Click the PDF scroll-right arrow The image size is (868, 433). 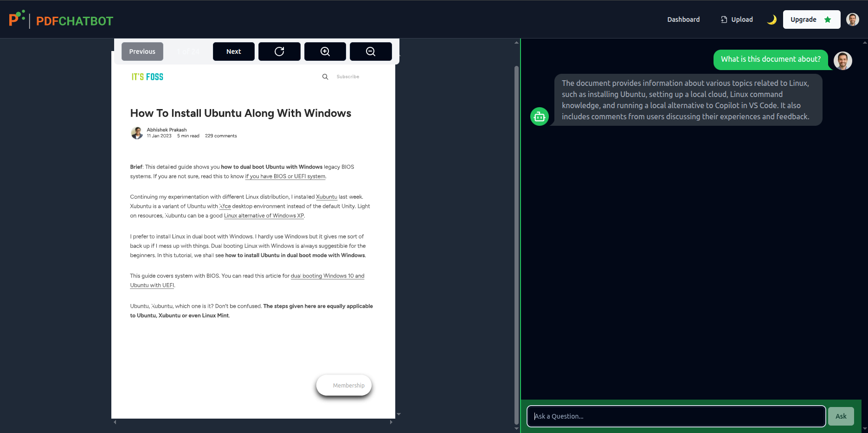click(x=391, y=422)
